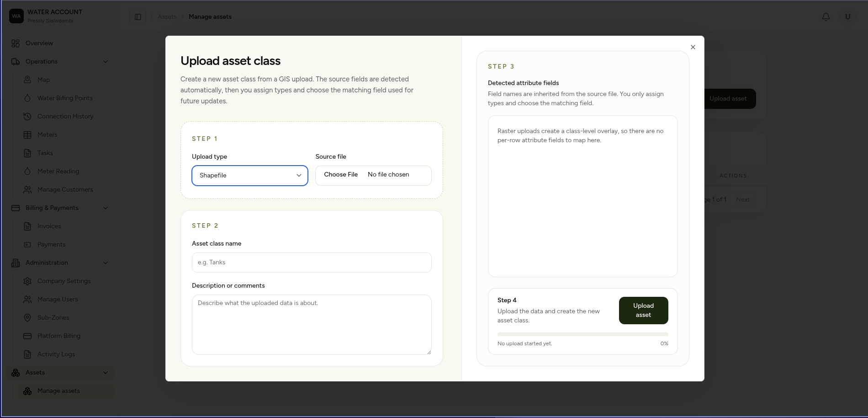Click 'No file chosen' text
868x418 pixels.
(x=388, y=174)
